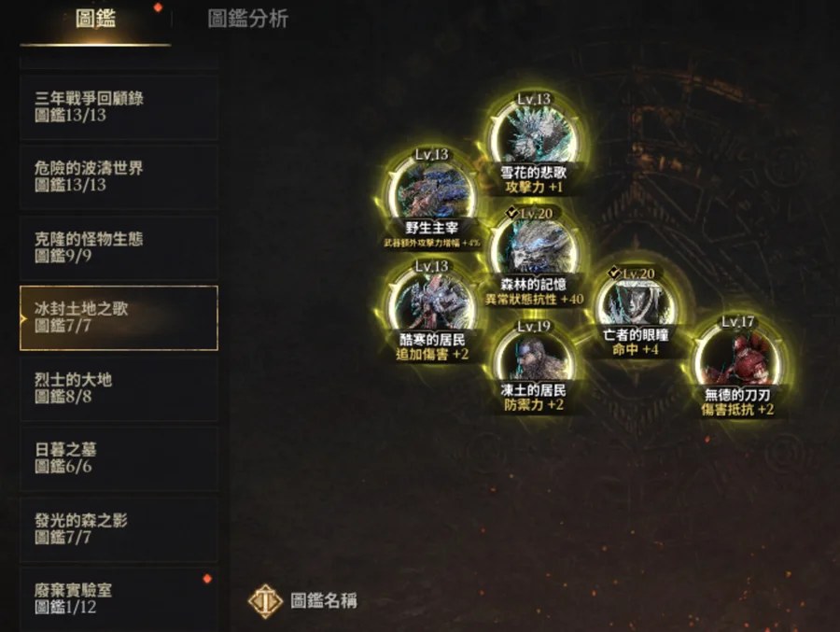Click the checkmark on 森林的記憶 Lv.20
Screen dimensions: 840x632
[x=512, y=213]
